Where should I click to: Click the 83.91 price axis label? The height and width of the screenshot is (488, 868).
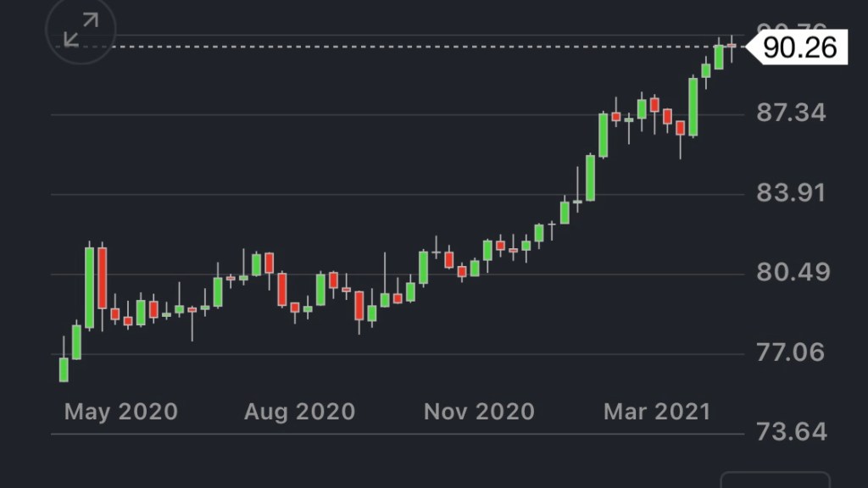tap(790, 193)
